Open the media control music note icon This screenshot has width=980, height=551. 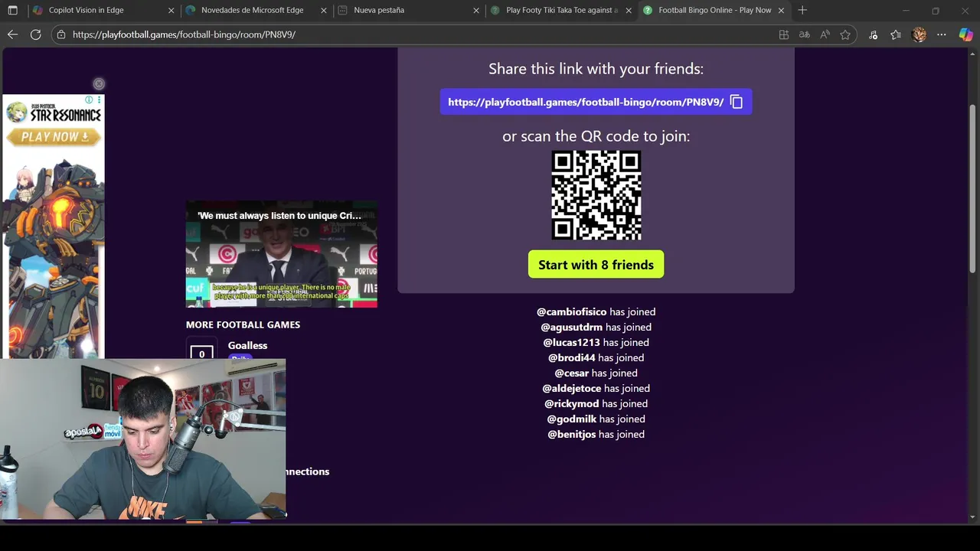(874, 34)
